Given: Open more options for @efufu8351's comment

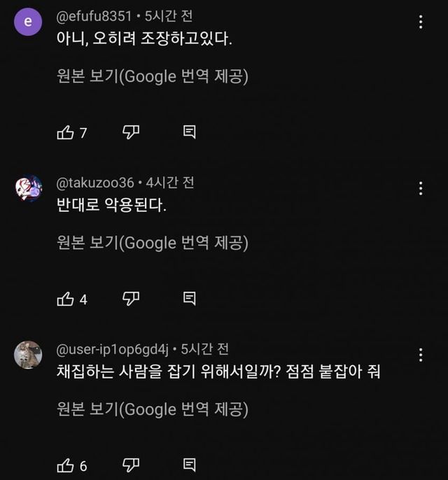Looking at the screenshot, I should pyautogui.click(x=421, y=22).
